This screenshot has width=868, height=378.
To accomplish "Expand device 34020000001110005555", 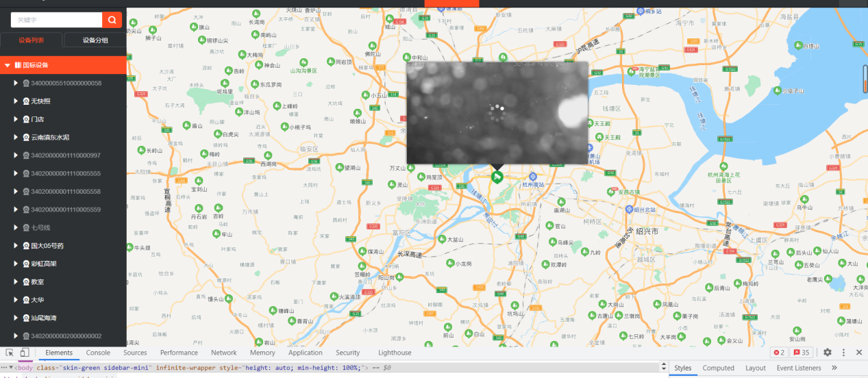I will point(16,173).
